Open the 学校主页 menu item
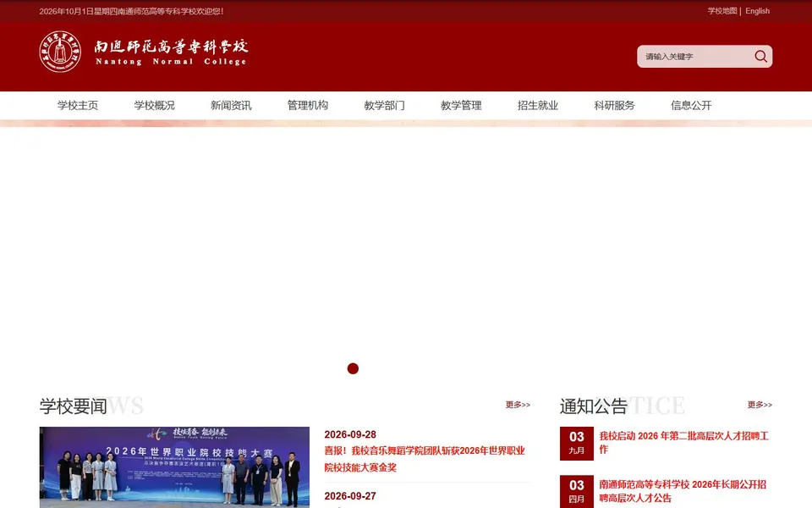This screenshot has width=812, height=508. 78,105
